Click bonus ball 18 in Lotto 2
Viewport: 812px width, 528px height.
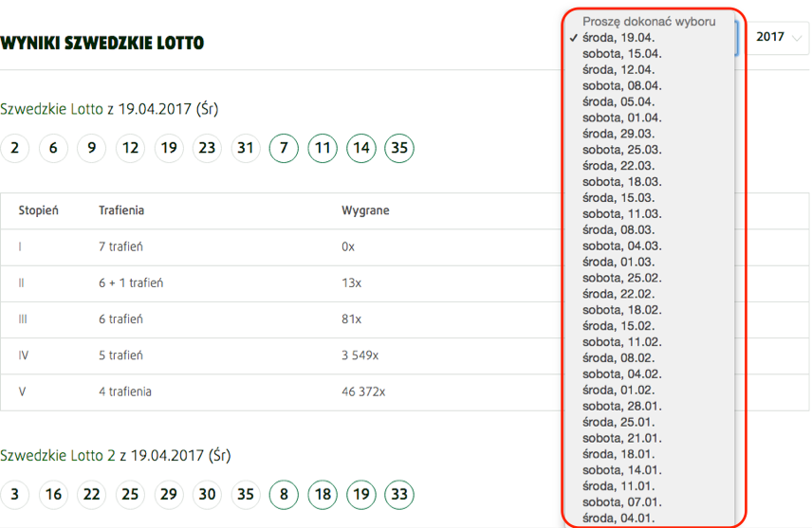tap(323, 495)
